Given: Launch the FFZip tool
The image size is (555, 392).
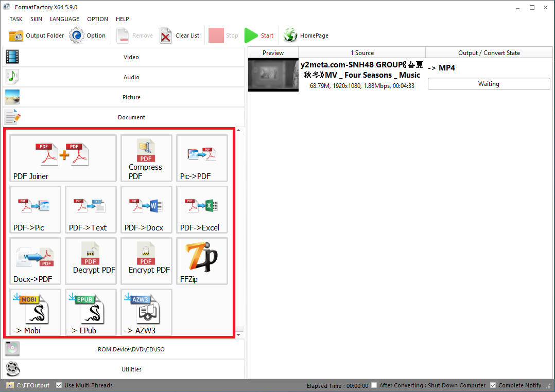Looking at the screenshot, I should (x=202, y=261).
